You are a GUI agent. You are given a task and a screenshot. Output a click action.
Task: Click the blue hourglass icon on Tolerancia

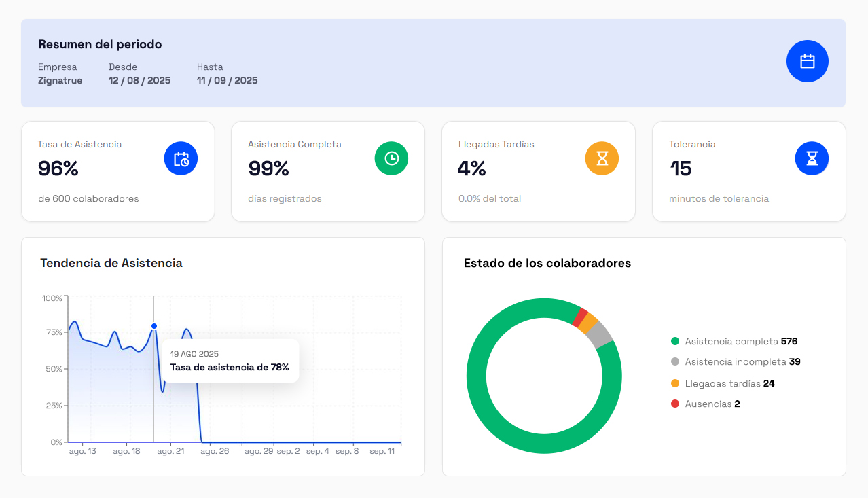tap(812, 158)
